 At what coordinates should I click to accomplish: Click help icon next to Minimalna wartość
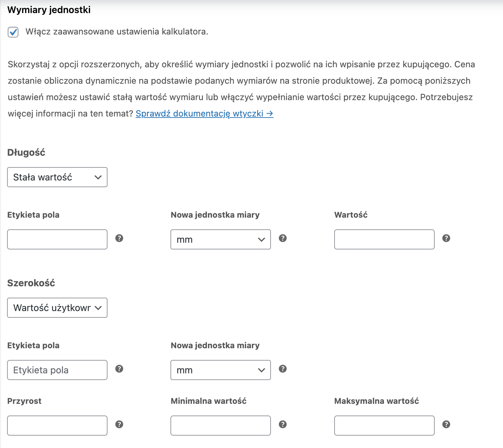tap(283, 424)
